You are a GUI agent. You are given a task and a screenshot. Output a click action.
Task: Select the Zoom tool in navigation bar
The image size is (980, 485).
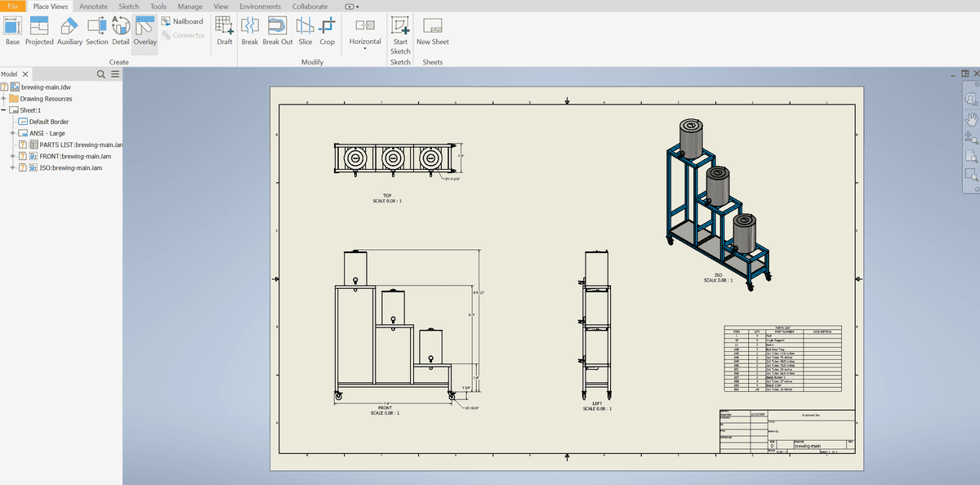971,137
